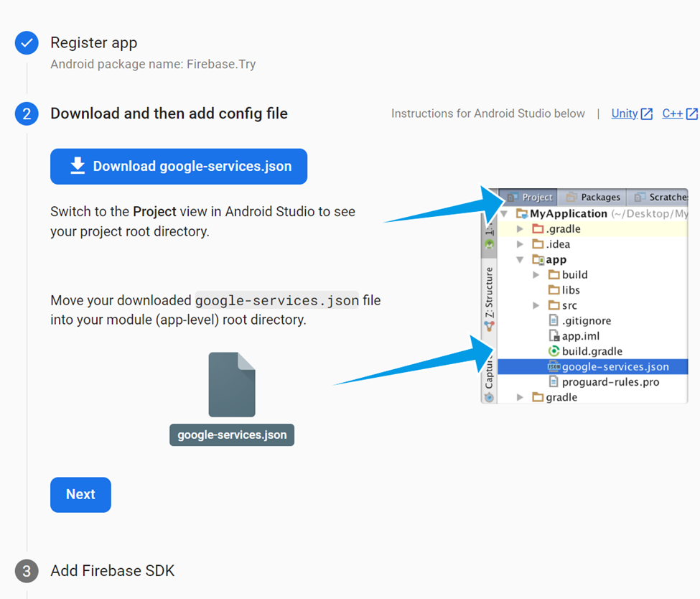Open the C++ instructions link
The height and width of the screenshot is (599, 700).
[672, 113]
